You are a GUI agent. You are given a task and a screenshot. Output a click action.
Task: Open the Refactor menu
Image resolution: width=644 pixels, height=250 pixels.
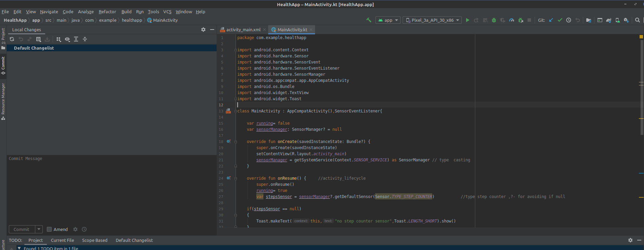tap(107, 12)
